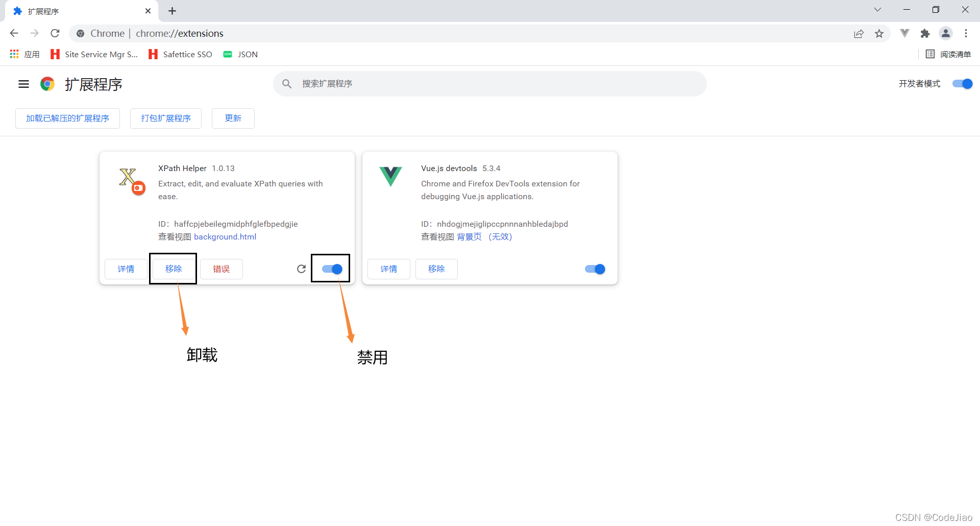Open the browser profile avatar icon

tap(945, 33)
